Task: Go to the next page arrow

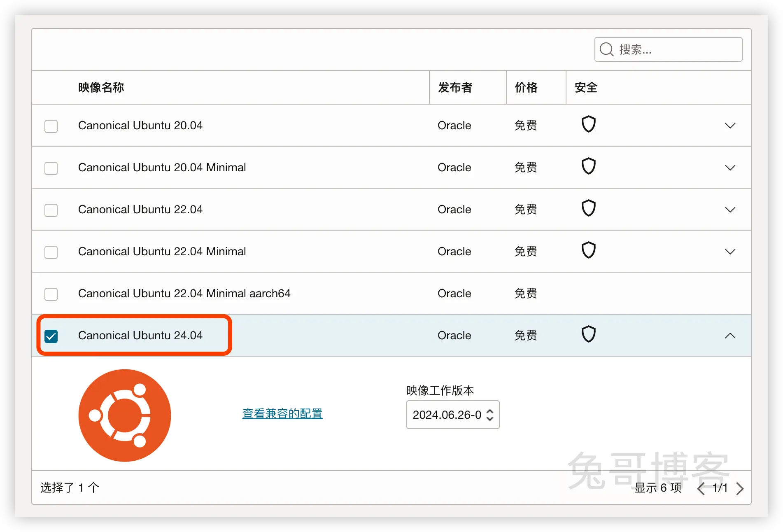Action: click(740, 488)
